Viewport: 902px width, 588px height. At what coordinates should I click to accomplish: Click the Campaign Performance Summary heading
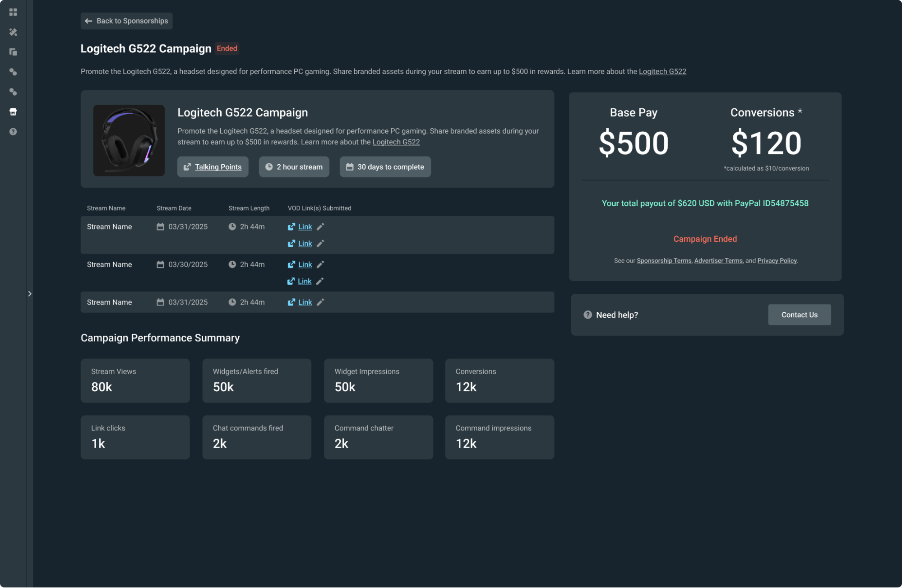(160, 338)
